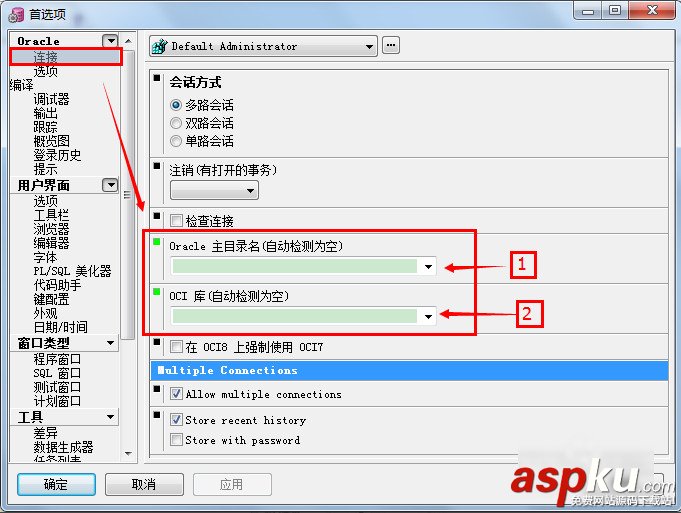Collapse the 工具 section arrow
681x513 pixels.
[110, 417]
